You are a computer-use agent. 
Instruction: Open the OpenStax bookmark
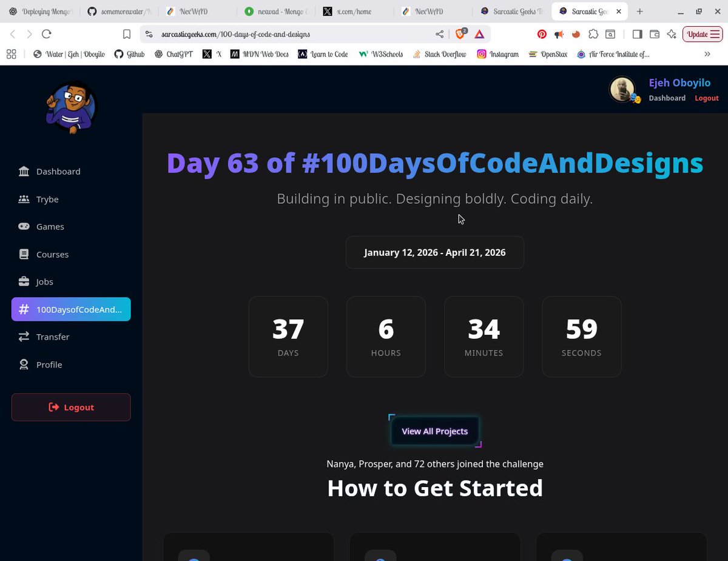pos(548,54)
